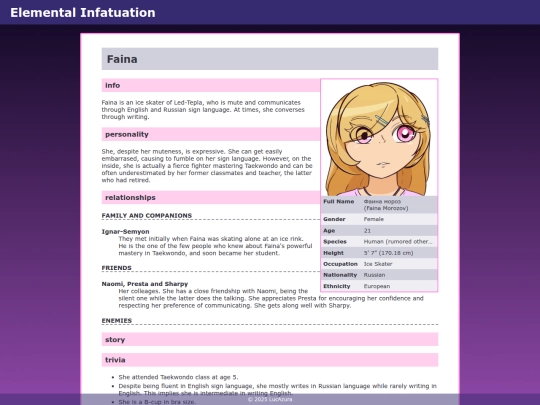Click the age value 21
This screenshot has height=405, width=540.
pos(367,231)
